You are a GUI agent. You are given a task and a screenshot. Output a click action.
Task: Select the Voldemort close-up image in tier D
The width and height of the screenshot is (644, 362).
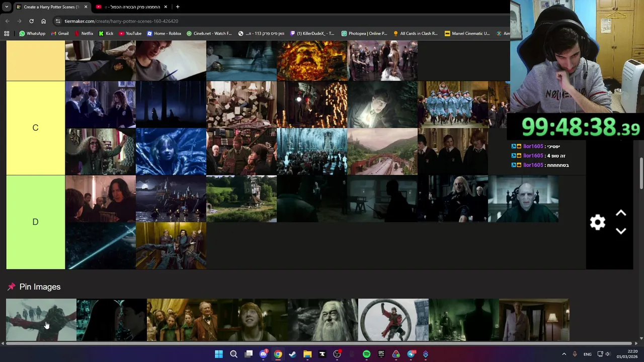pos(523,199)
